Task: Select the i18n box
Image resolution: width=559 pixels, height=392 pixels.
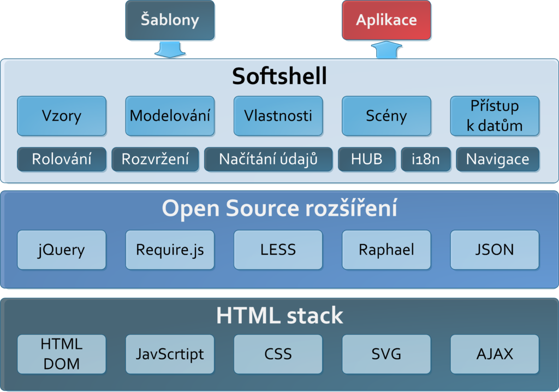Action: (426, 159)
